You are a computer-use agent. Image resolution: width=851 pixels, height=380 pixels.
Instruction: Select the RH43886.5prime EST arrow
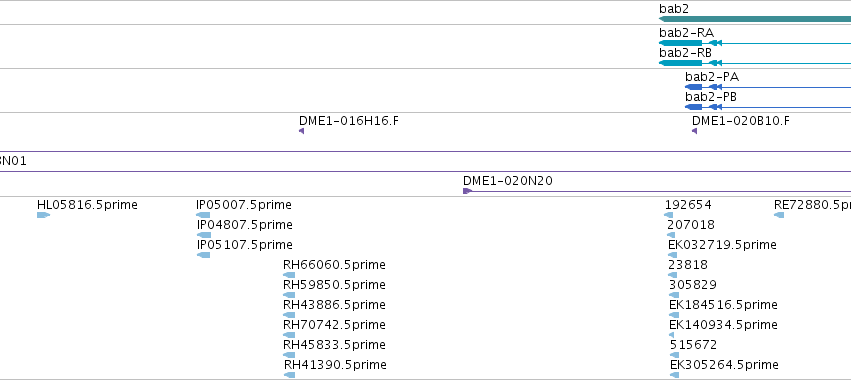289,315
